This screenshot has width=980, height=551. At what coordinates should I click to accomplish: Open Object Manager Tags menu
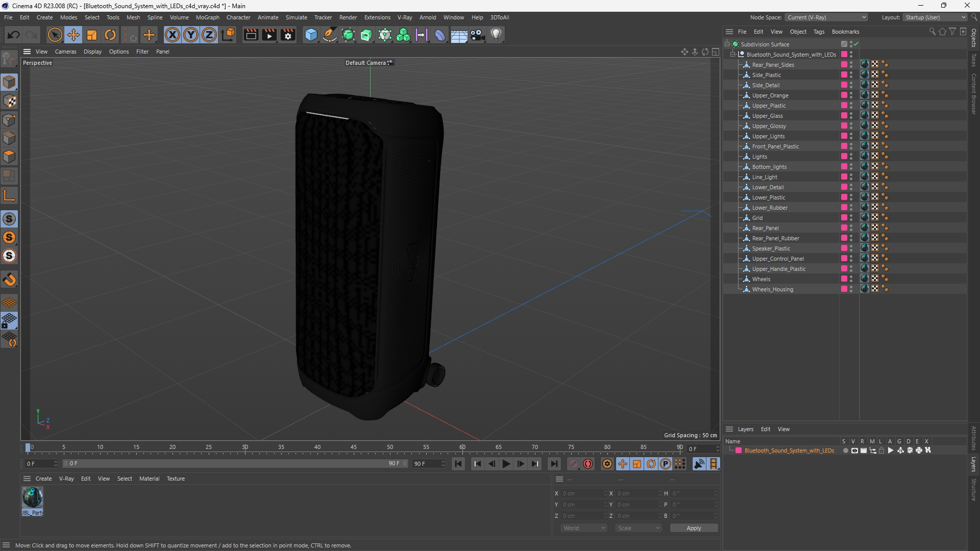819,32
